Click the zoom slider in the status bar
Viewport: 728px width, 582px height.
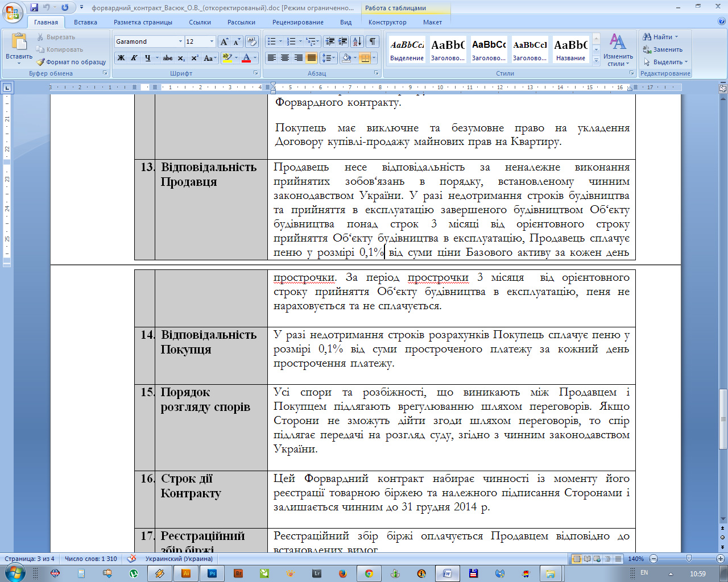[x=689, y=559]
